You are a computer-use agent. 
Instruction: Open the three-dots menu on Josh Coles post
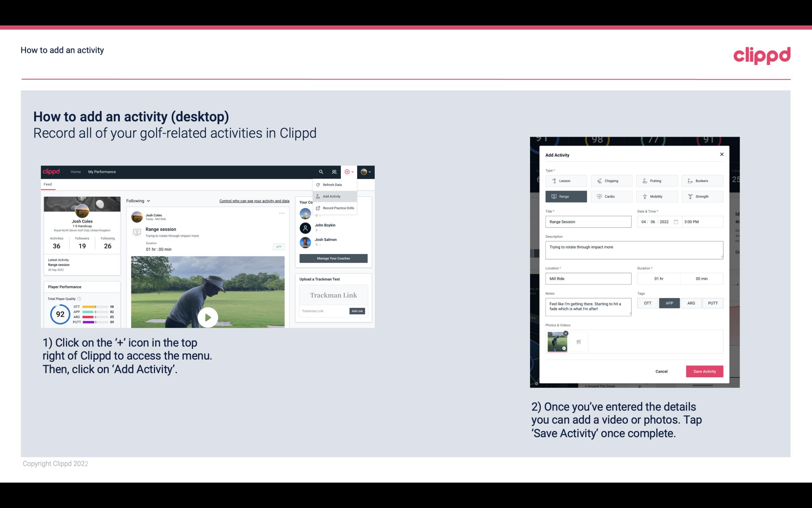(x=282, y=213)
